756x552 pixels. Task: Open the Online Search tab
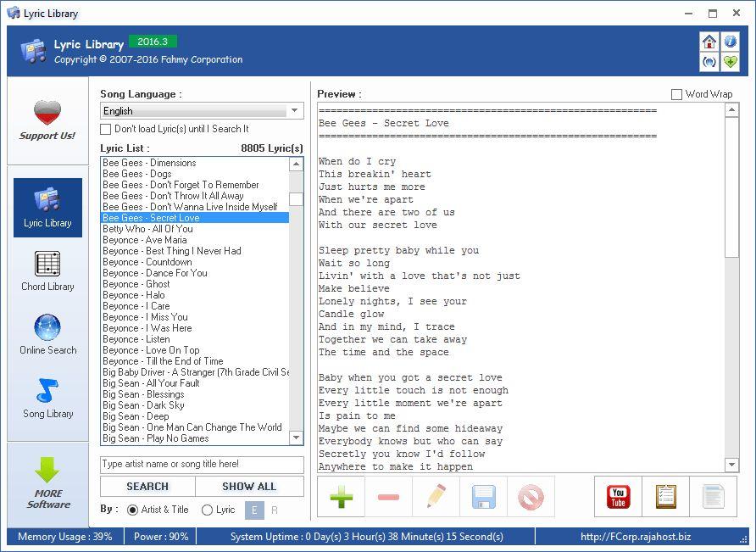pos(47,335)
